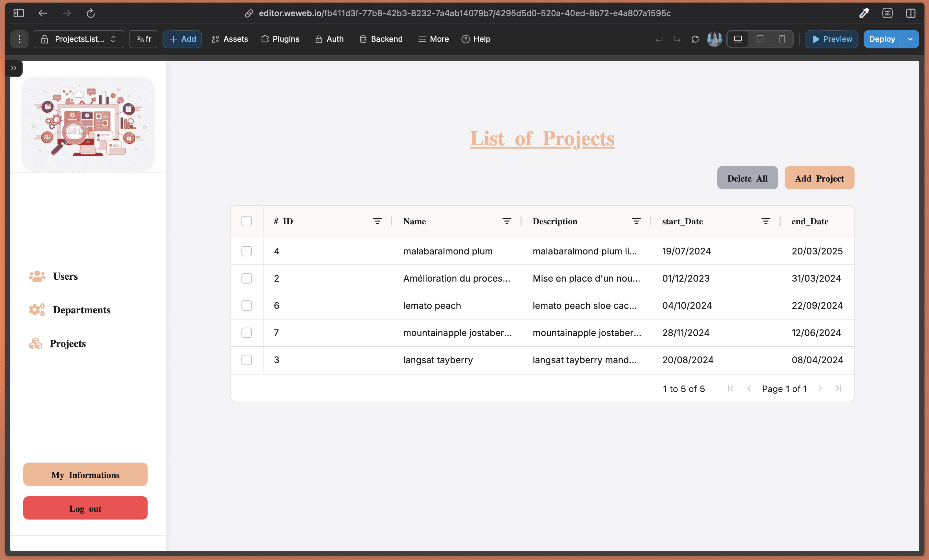Screen dimensions: 929x560
Task: Switch the language selector fr
Action: [x=144, y=39]
